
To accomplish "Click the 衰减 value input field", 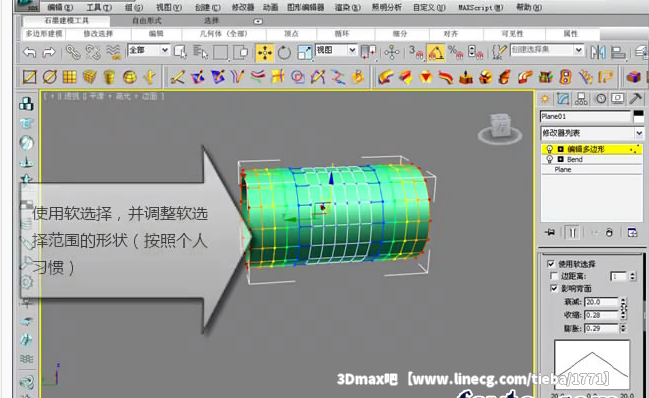I will coord(601,302).
